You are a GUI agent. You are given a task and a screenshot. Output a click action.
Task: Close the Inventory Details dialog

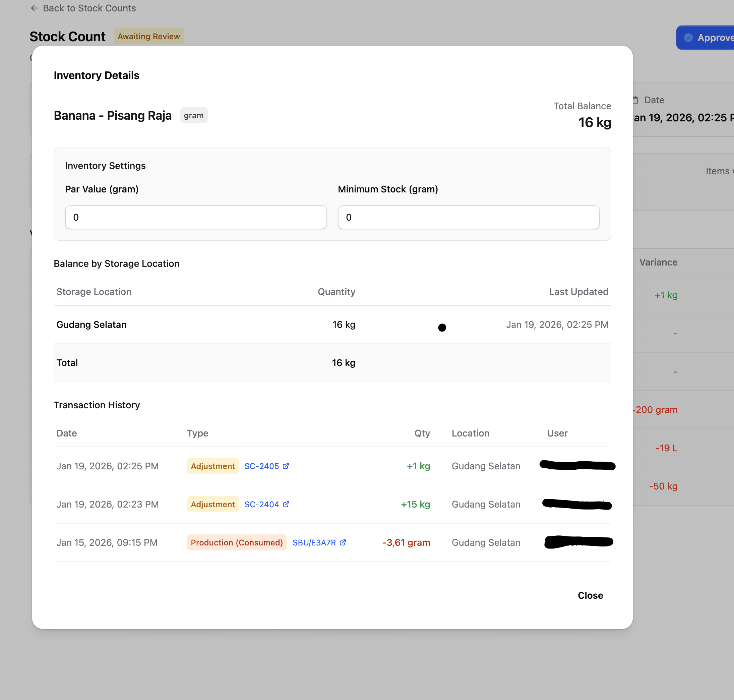(590, 595)
